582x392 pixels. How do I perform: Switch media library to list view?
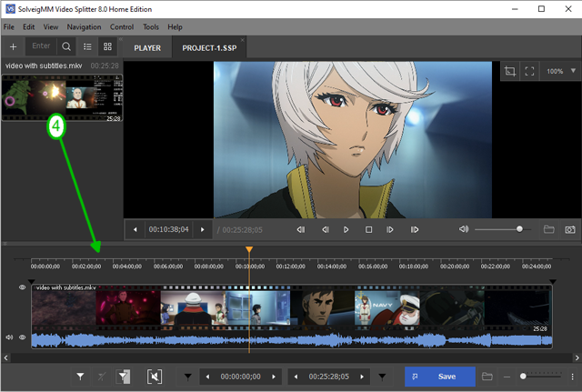pos(87,46)
